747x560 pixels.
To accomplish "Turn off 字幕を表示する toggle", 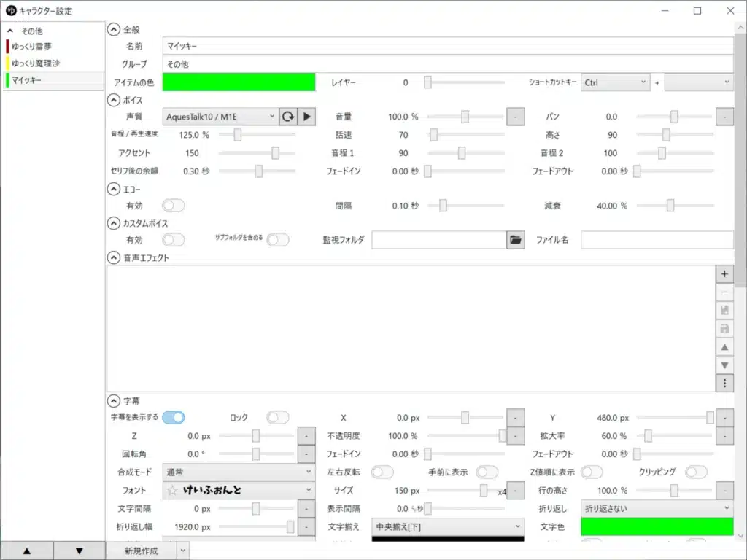I will [174, 418].
